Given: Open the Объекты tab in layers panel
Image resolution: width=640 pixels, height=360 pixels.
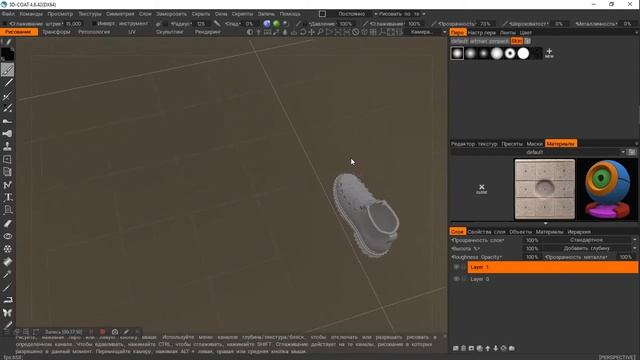Looking at the screenshot, I should coord(520,232).
